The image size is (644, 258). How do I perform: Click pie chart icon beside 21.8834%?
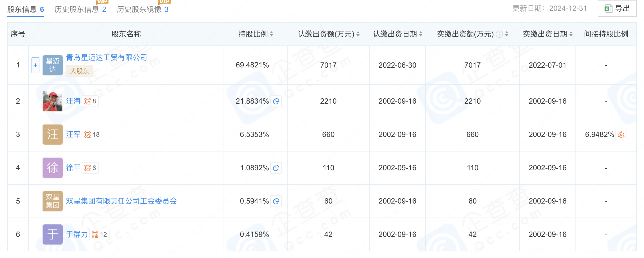coord(276,101)
